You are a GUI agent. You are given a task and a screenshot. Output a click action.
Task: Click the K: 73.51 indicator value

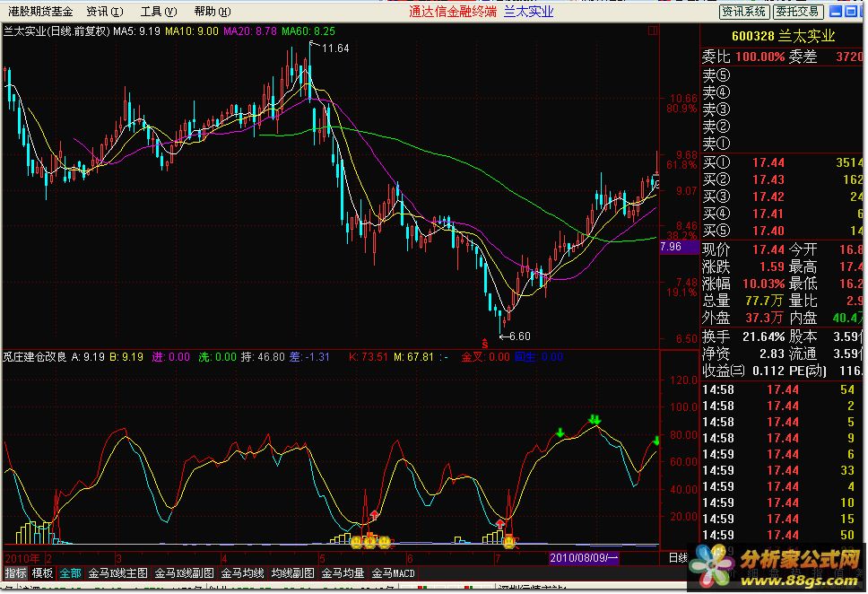[369, 357]
